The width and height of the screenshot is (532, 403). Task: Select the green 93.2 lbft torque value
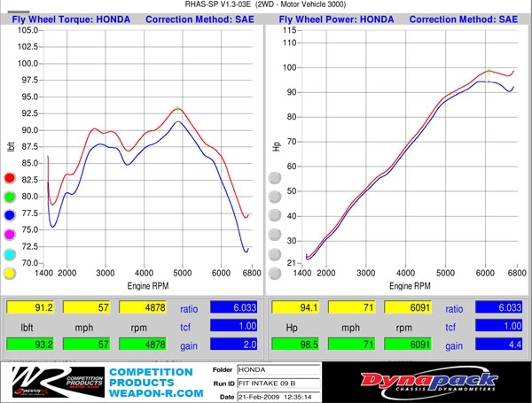pyautogui.click(x=30, y=345)
